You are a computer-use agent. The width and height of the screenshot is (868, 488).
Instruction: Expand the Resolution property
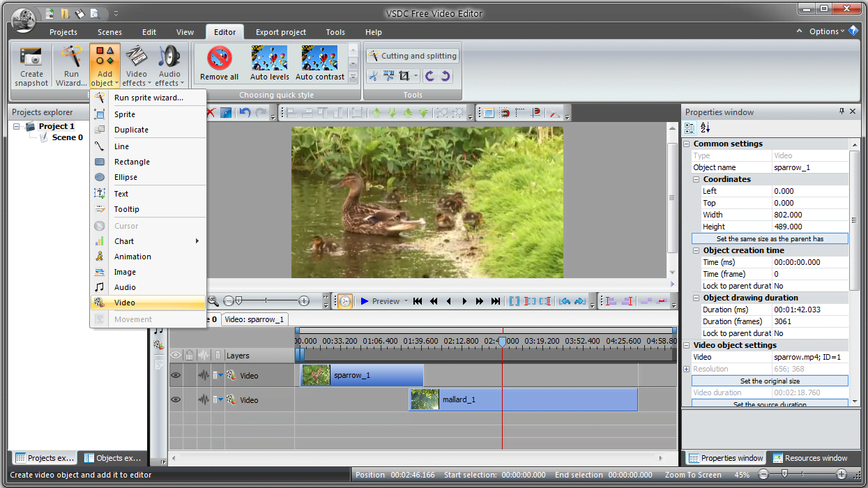coord(687,369)
